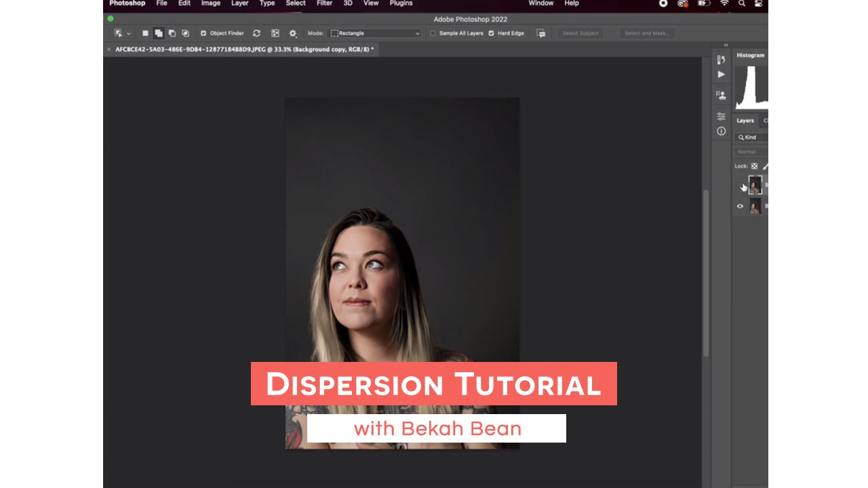Screen dimensions: 868x488
Task: Select the Intersect with selection mode icon
Action: tap(185, 33)
